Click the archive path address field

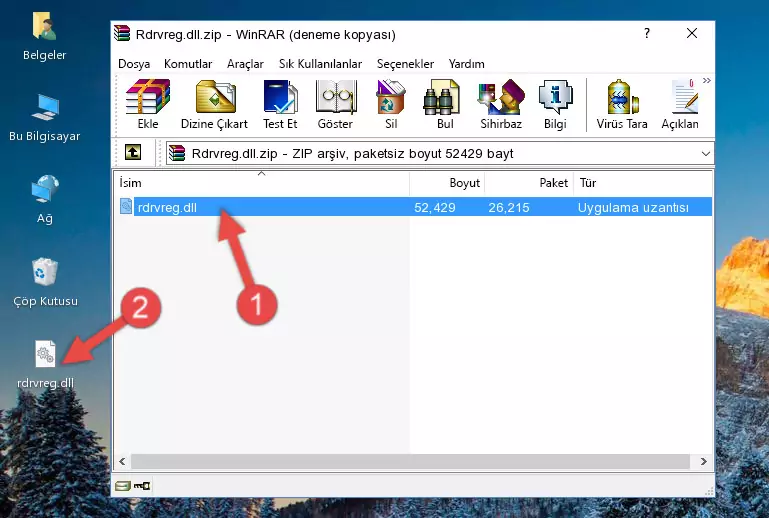click(439, 154)
